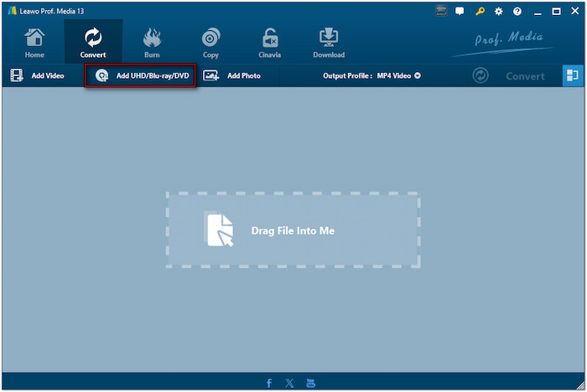Image resolution: width=587 pixels, height=392 pixels.
Task: Maximize the Leawo Prof. Media window
Action: pyautogui.click(x=557, y=11)
